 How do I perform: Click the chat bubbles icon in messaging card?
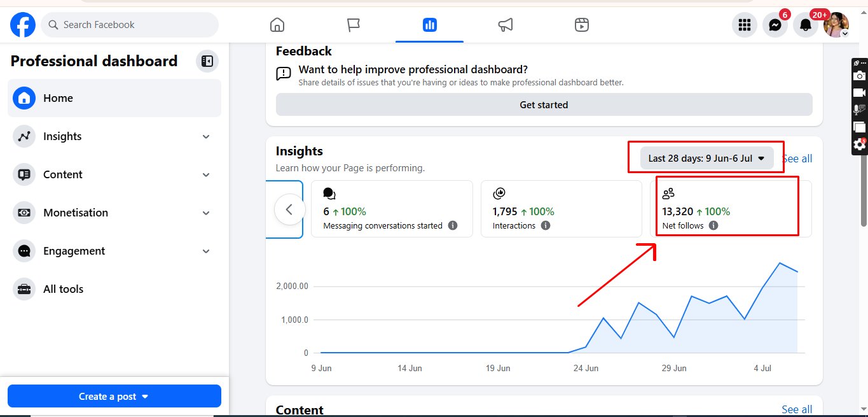329,194
